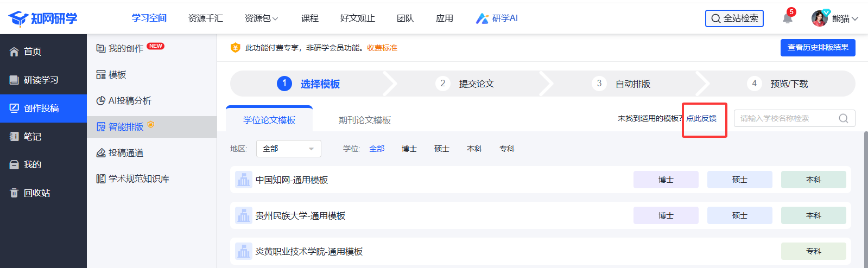Open 笔记 in the sidebar
The image size is (868, 268).
click(32, 136)
